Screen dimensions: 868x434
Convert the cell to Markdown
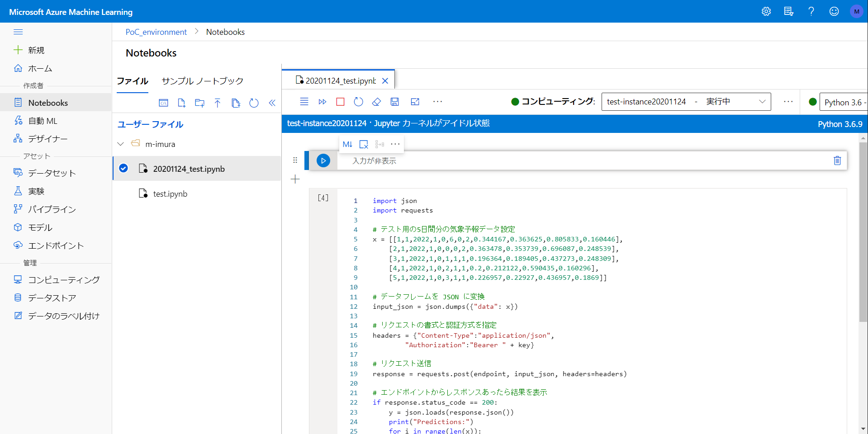click(347, 144)
